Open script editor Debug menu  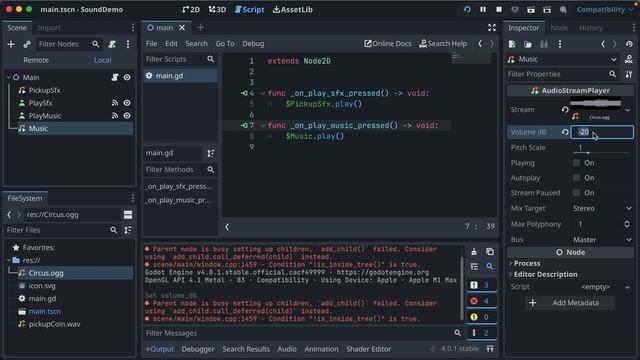point(253,44)
